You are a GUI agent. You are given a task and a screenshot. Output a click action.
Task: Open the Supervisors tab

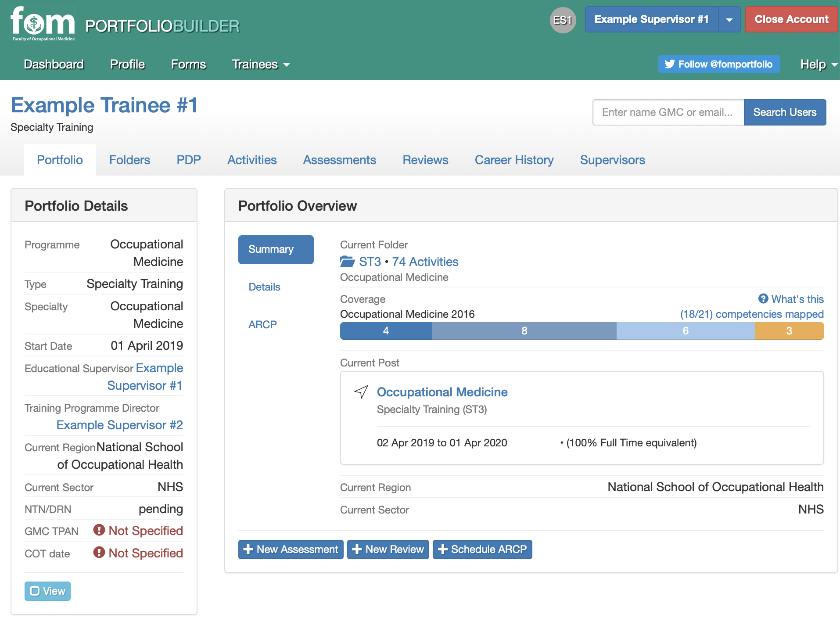(612, 160)
